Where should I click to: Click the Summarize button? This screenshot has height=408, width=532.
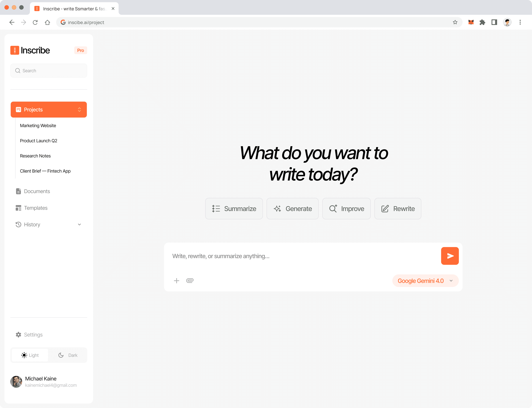(x=234, y=209)
